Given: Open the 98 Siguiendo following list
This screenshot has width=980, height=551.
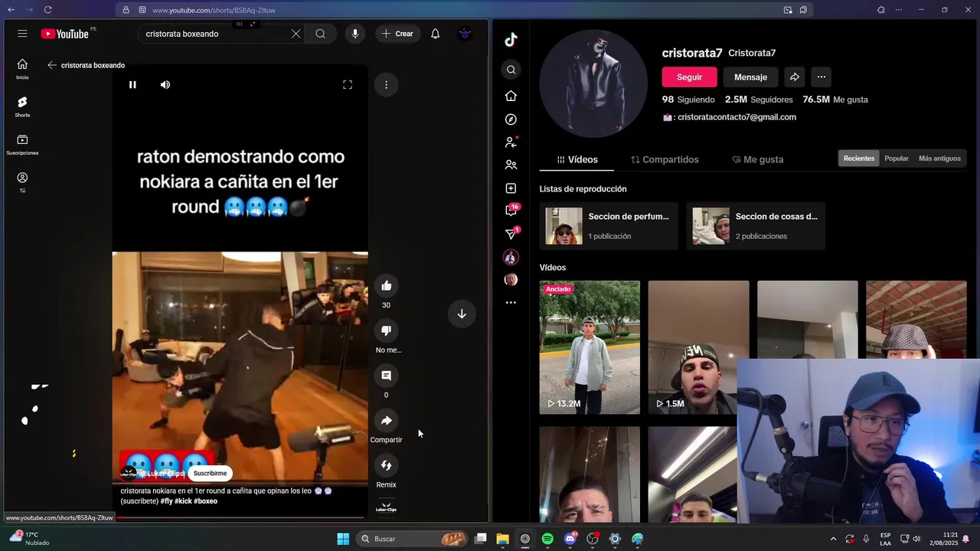Looking at the screenshot, I should tap(688, 99).
